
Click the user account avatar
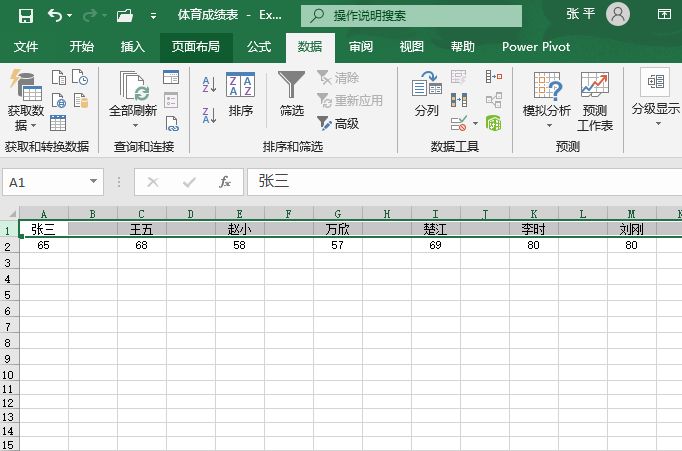pos(618,14)
